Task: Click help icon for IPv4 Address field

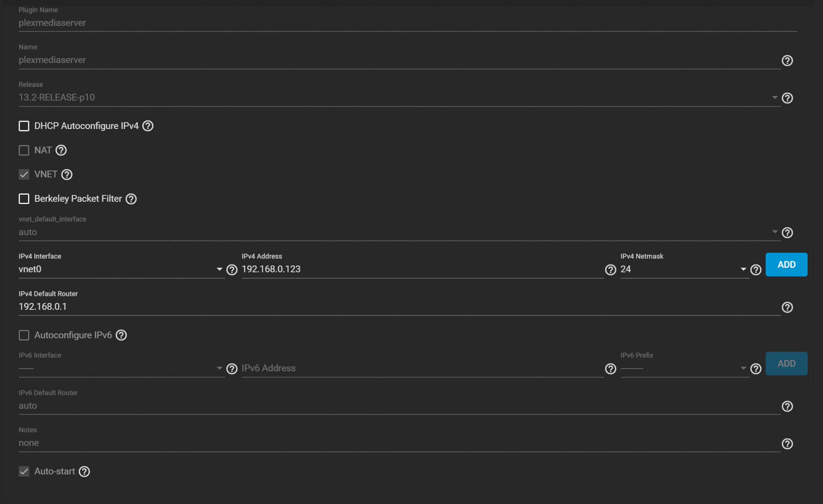Action: 610,270
